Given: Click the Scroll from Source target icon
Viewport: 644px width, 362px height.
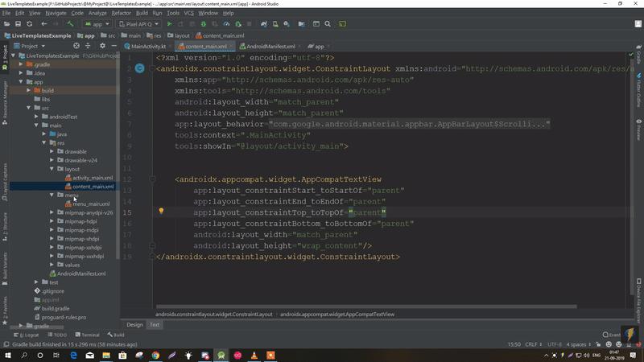Looking at the screenshot, I should pos(76,46).
